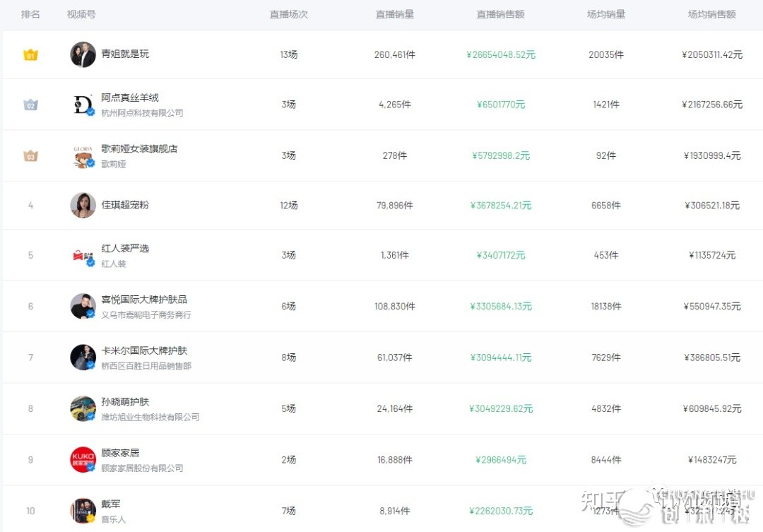
Task: Click sales amount ¥3678254.21元
Action: (x=501, y=206)
